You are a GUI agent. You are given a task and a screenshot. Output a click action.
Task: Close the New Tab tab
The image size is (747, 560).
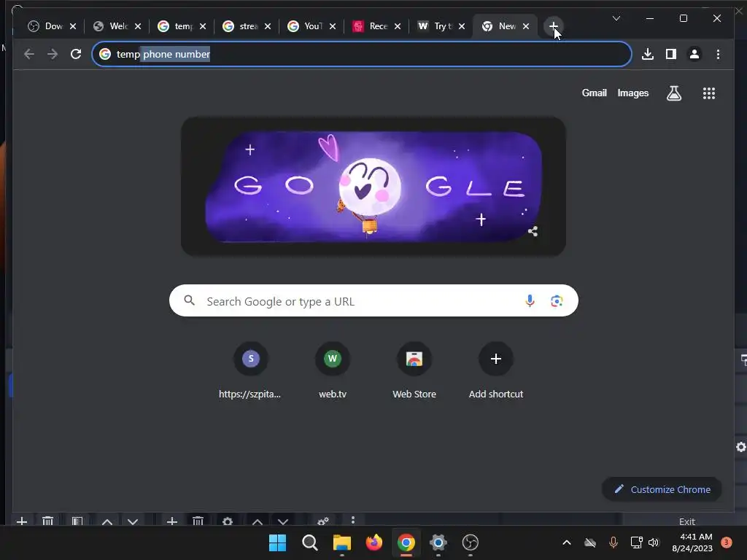pos(526,26)
